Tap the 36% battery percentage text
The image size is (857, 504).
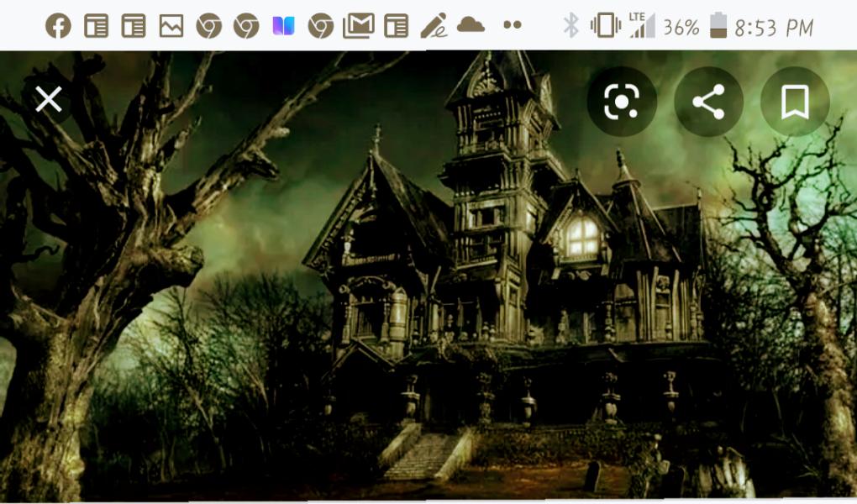point(681,28)
